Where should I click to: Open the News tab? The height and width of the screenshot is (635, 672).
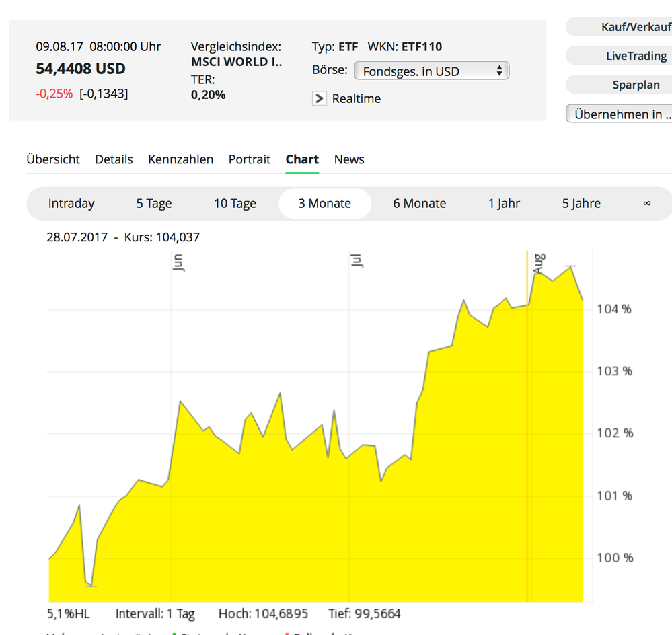point(349,159)
